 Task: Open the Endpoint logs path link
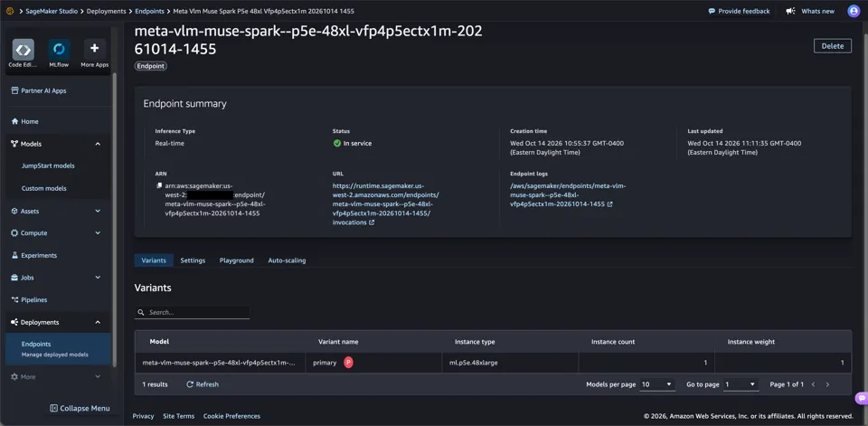(568, 195)
